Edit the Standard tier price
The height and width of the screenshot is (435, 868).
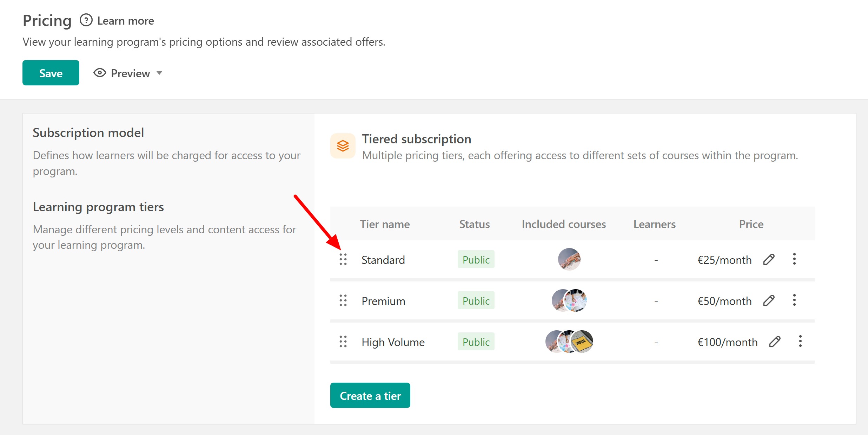point(769,259)
